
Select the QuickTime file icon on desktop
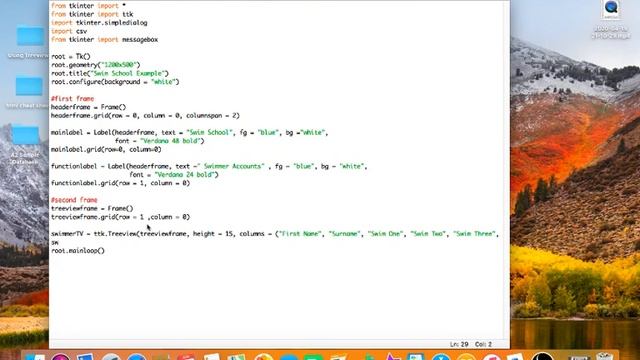tap(611, 9)
